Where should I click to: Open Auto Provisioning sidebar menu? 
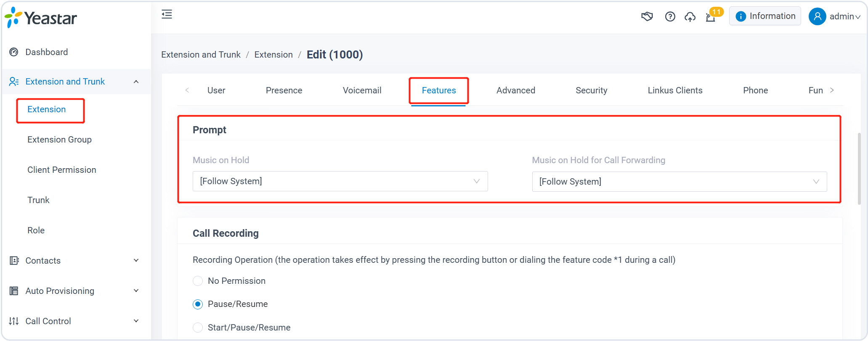(x=76, y=291)
